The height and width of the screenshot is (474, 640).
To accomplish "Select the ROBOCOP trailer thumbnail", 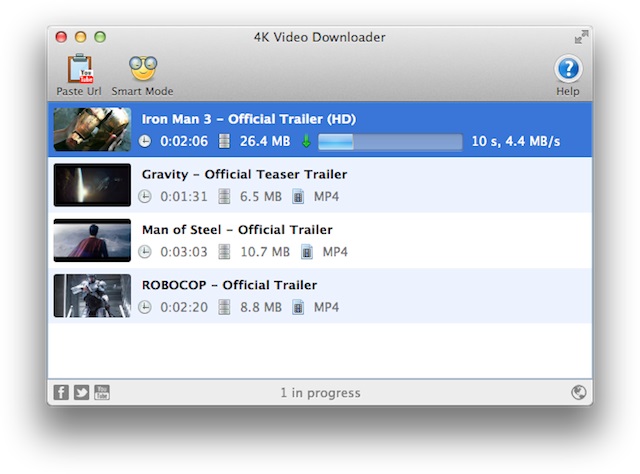I will pyautogui.click(x=92, y=296).
